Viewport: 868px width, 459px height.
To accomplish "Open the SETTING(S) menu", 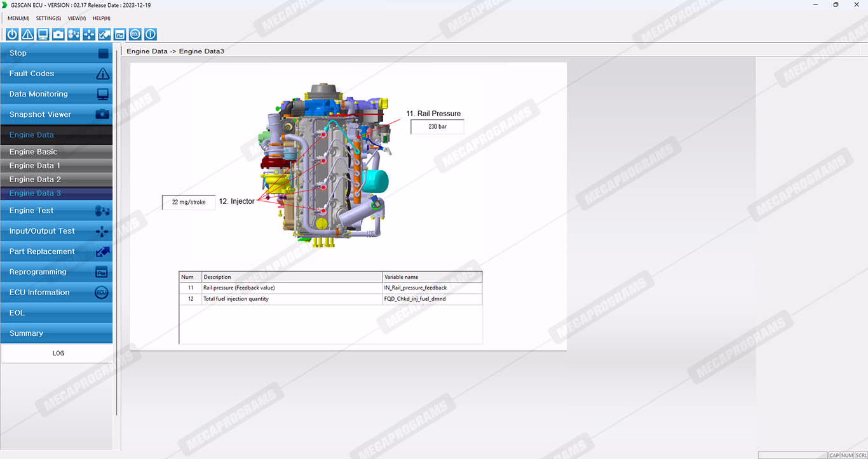I will click(48, 18).
